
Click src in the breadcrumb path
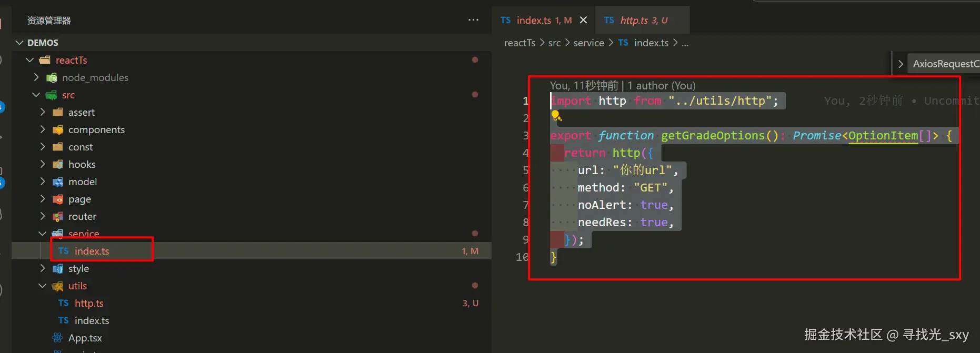pos(554,43)
